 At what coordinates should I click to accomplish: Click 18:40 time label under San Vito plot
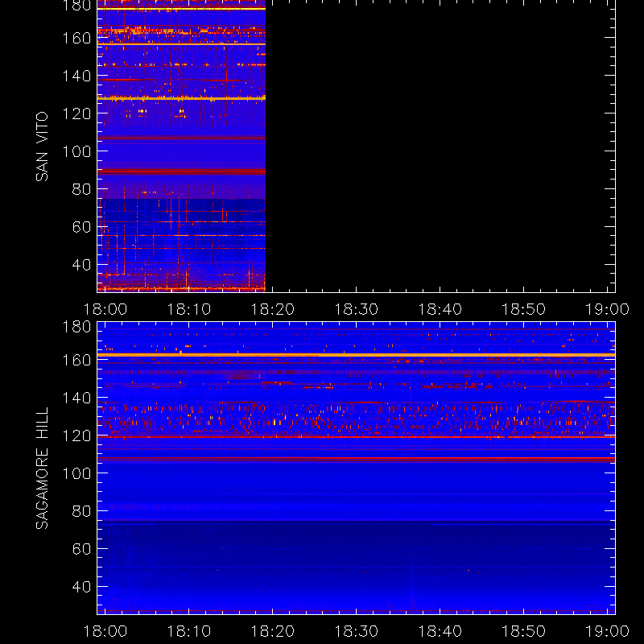440,309
